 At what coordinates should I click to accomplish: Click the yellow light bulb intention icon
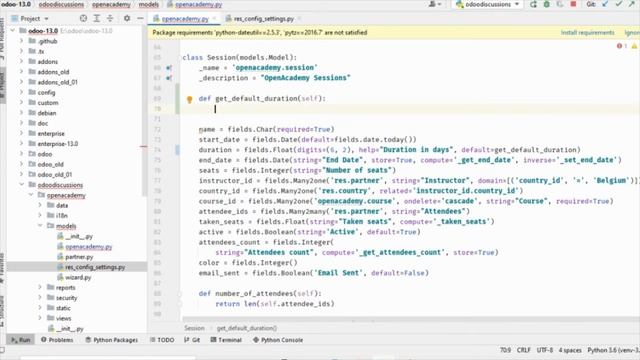click(189, 99)
